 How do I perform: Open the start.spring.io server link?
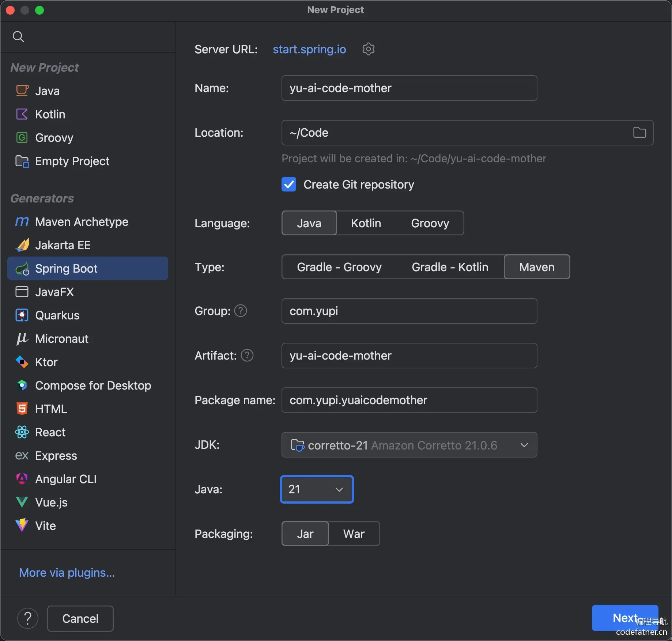click(x=309, y=49)
